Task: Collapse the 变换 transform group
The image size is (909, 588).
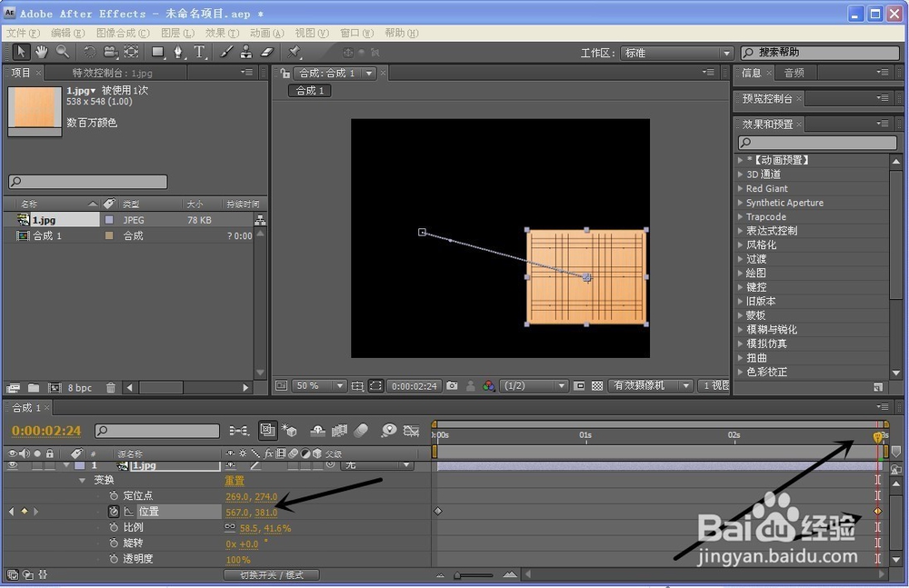Action: click(82, 480)
